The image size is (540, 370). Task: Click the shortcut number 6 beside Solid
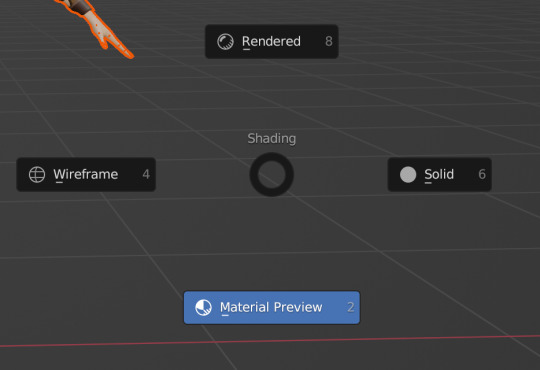[x=482, y=174]
